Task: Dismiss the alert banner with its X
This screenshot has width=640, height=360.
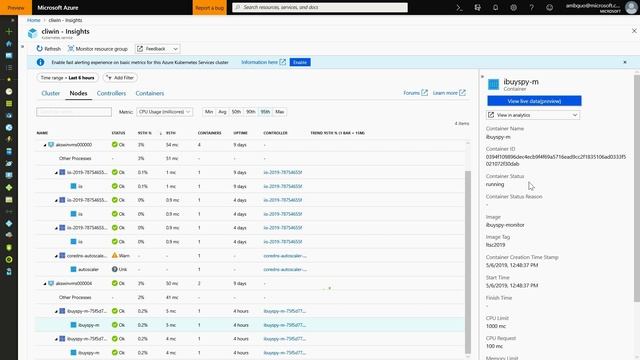Action: pyautogui.click(x=625, y=62)
